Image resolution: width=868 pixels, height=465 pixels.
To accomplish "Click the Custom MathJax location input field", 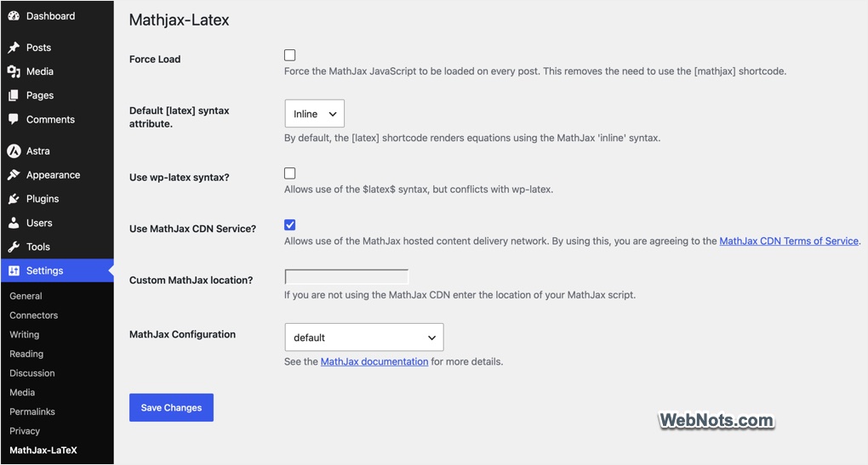I will click(x=346, y=276).
